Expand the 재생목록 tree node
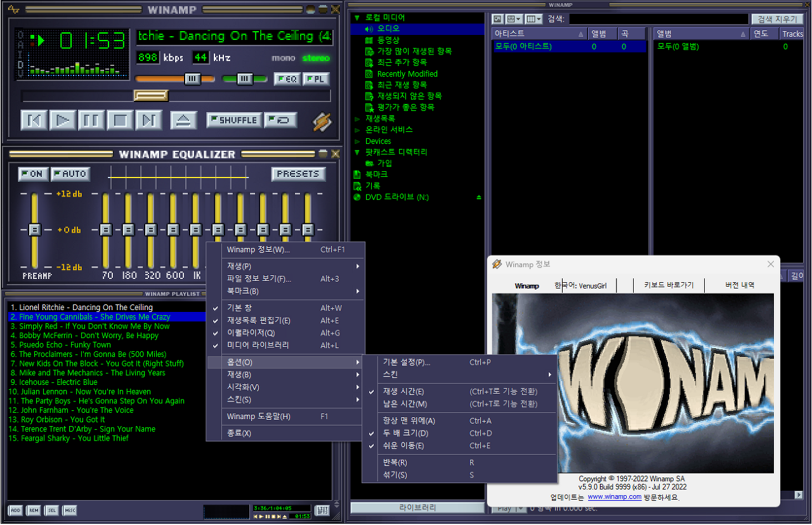Image resolution: width=812 pixels, height=525 pixels. [x=357, y=119]
